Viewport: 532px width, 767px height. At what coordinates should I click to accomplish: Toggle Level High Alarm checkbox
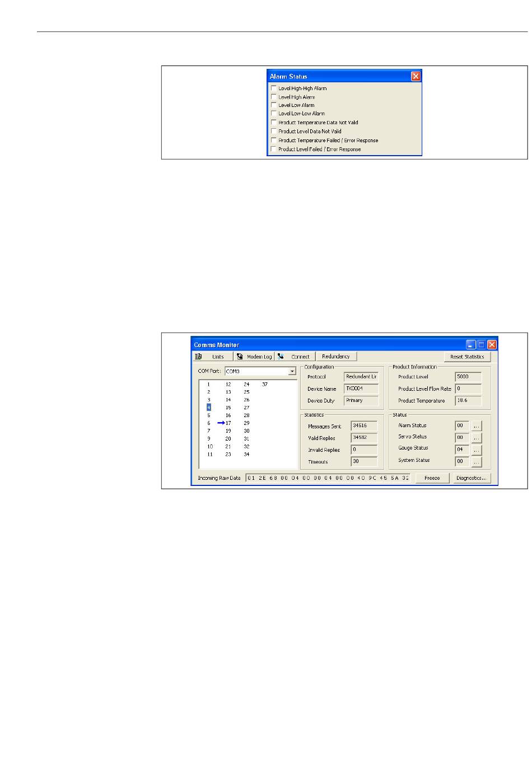273,96
